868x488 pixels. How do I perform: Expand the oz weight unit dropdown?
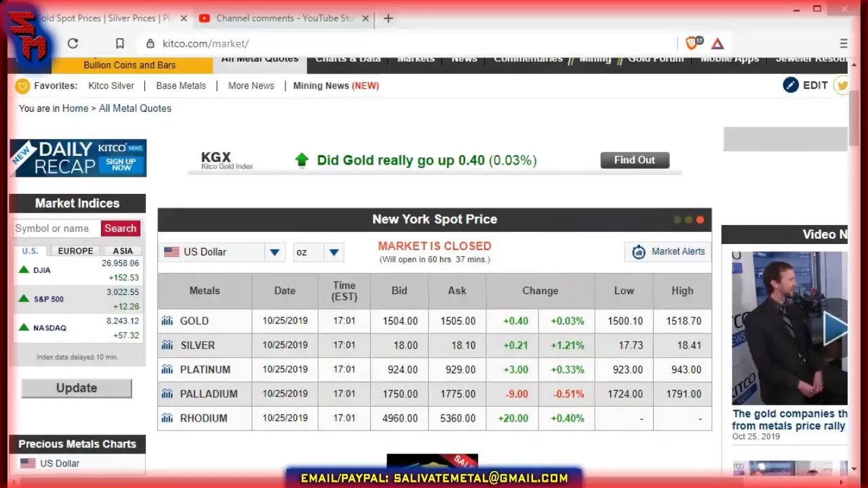(x=334, y=252)
